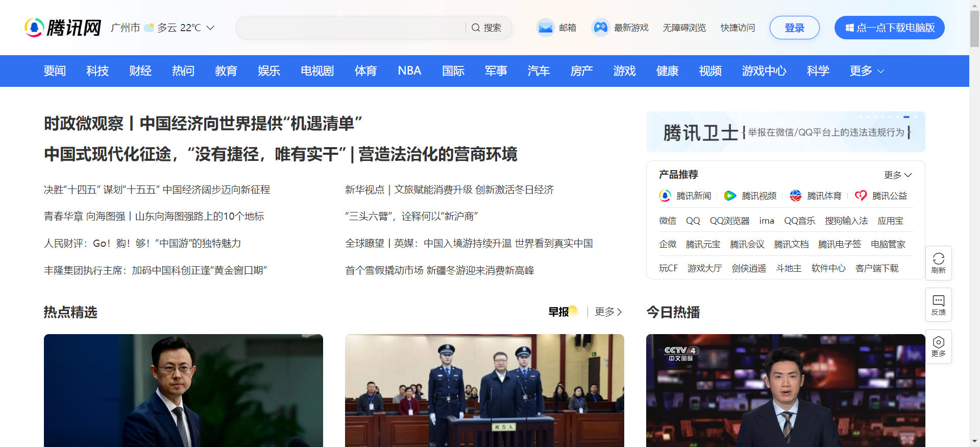Open article 人民财评 中国游的独特魅力
Viewport: 980px width, 447px height.
[x=142, y=243]
